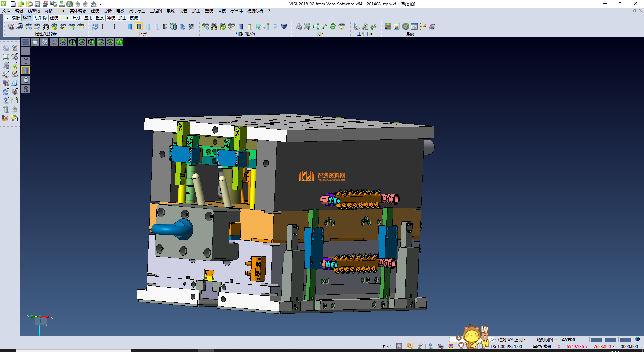This screenshot has width=644, height=352.
Task: Click the Open file icon in quick access toolbar
Action: point(21,4)
